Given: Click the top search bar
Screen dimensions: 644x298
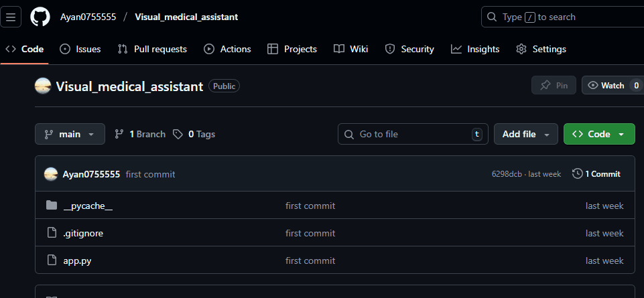Looking at the screenshot, I should [563, 17].
